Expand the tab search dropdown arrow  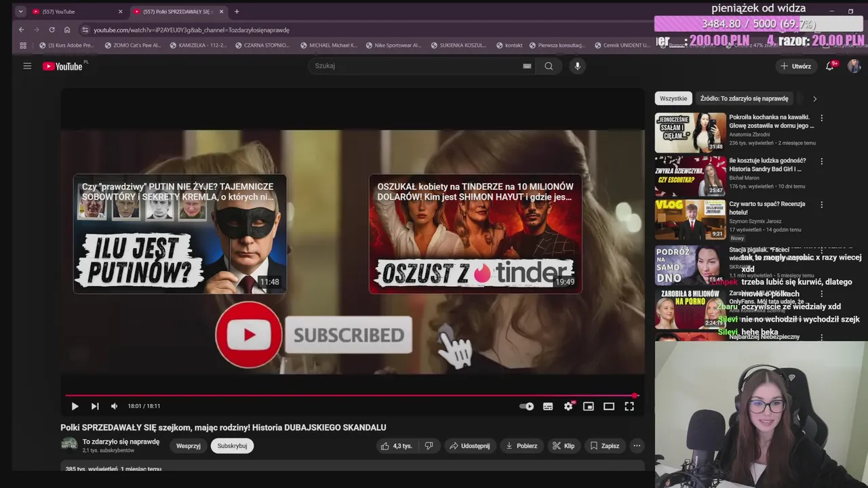[20, 12]
